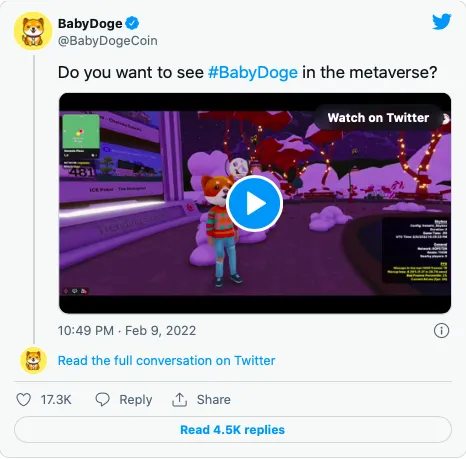Viewport: 466px width, 459px height.
Task: Click the reply speech bubble icon
Action: pyautogui.click(x=102, y=399)
